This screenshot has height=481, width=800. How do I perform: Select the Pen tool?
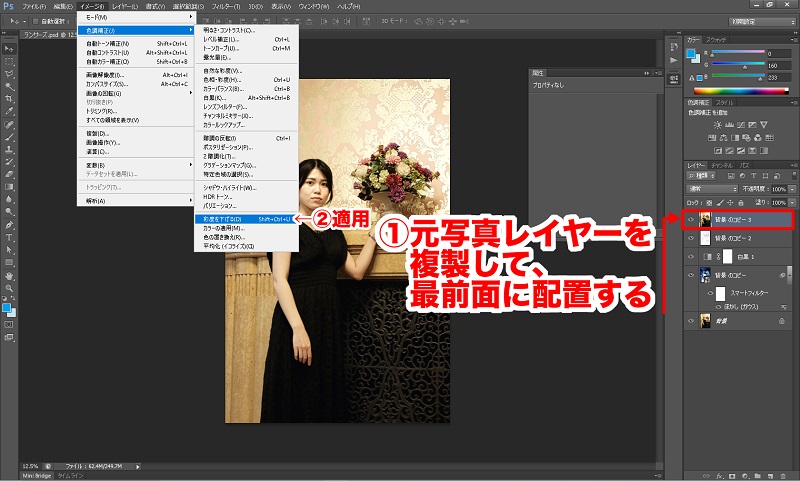click(x=9, y=225)
